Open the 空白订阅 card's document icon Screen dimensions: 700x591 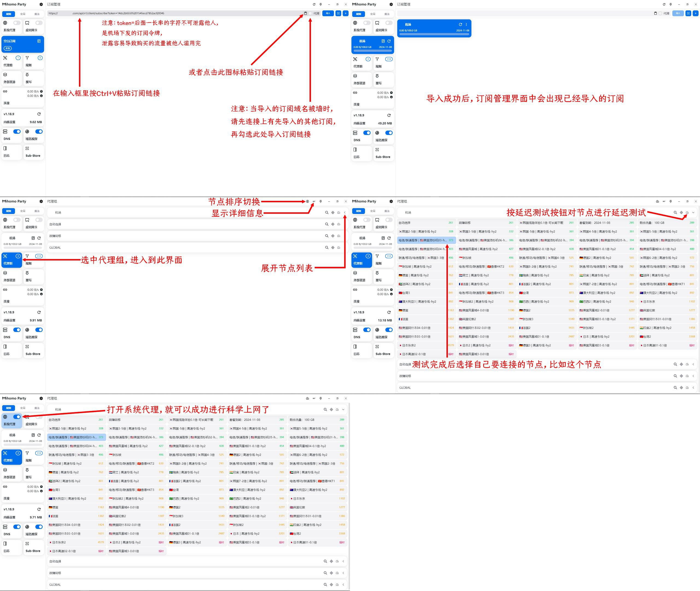(39, 41)
